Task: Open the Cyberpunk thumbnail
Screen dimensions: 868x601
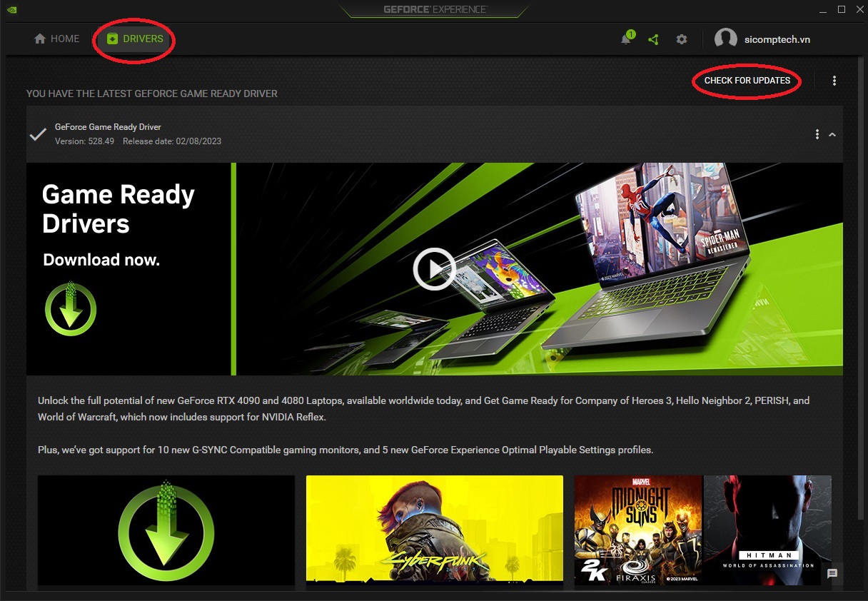Action: pos(434,530)
